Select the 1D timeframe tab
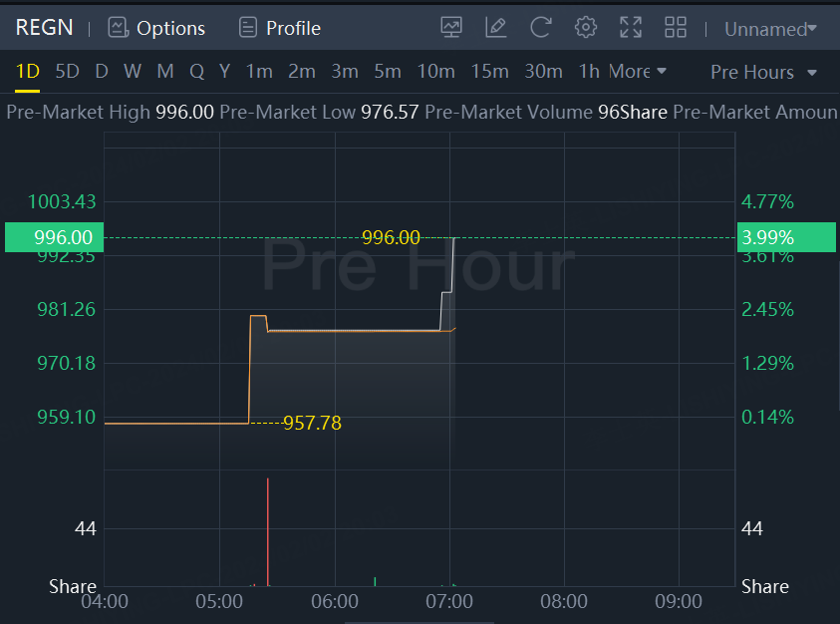This screenshot has width=840, height=624. pos(27,72)
